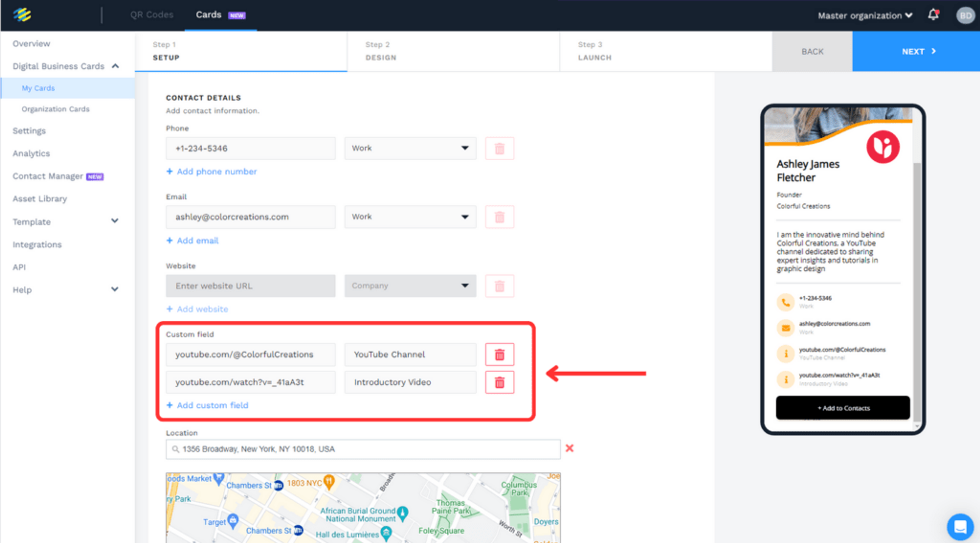Image resolution: width=980 pixels, height=543 pixels.
Task: Open Overview in the sidebar
Action: [31, 43]
